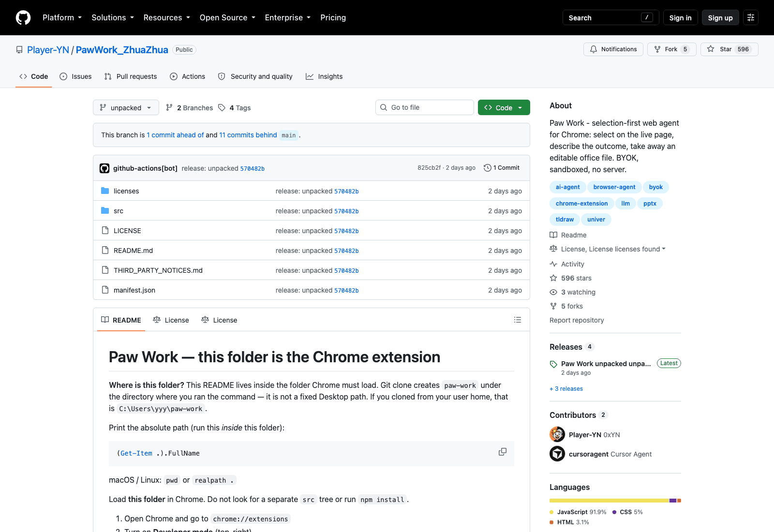
Task: Click the commit history clock icon
Action: (x=488, y=168)
